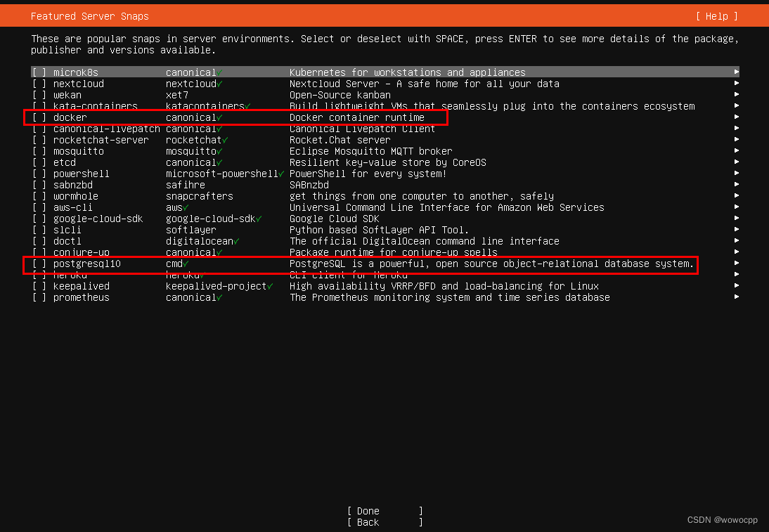Toggle the wekan snap checkbox

point(39,95)
